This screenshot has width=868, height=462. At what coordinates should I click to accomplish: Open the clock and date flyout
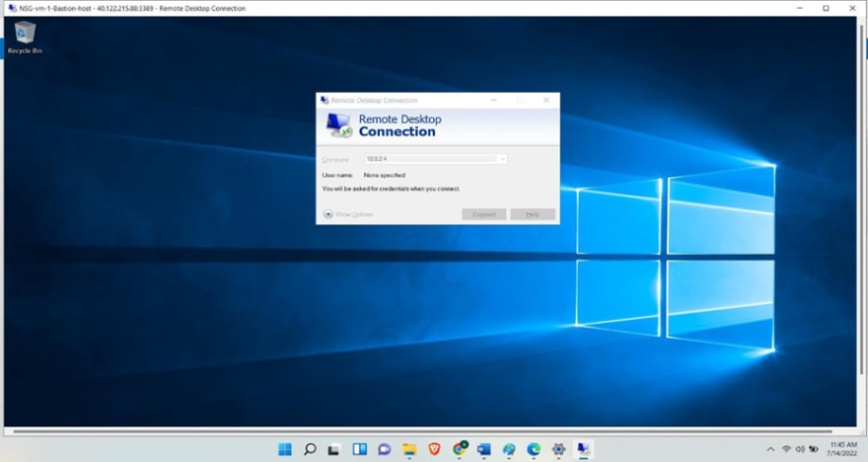click(x=842, y=449)
